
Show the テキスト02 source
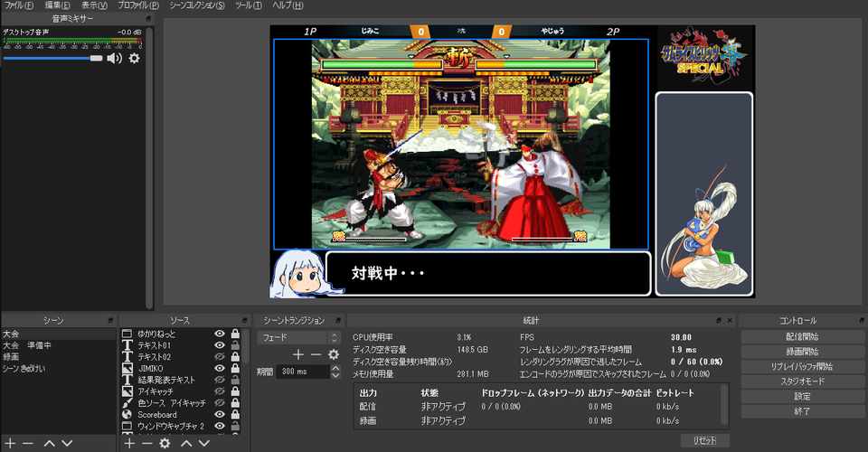coord(220,356)
